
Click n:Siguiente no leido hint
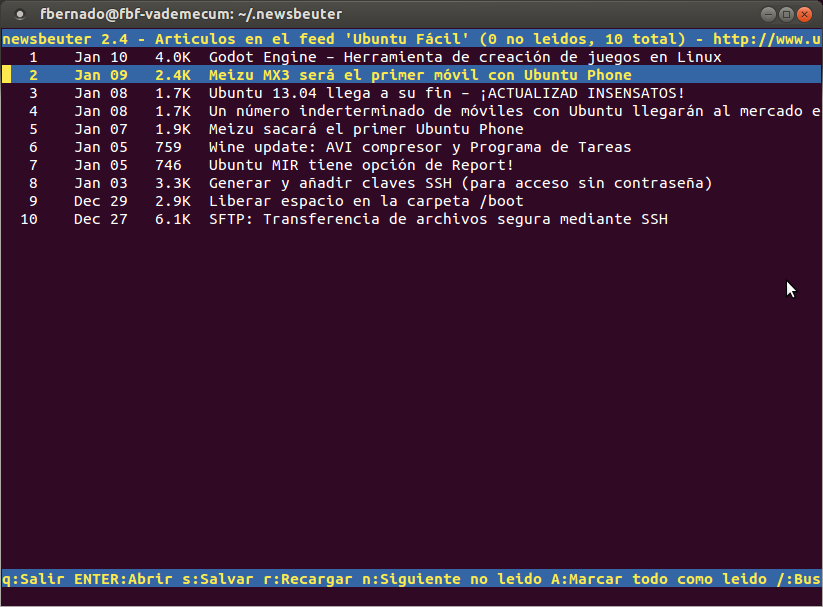452,579
